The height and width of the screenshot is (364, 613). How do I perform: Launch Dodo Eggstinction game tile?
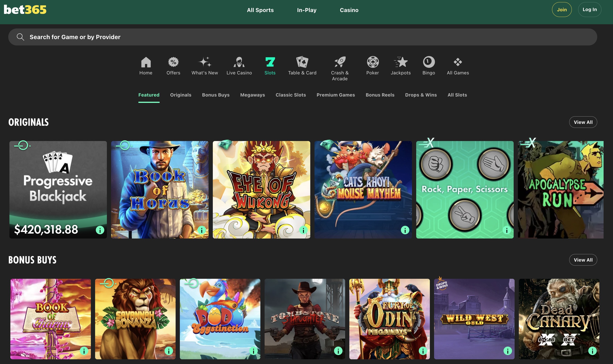coord(220,319)
